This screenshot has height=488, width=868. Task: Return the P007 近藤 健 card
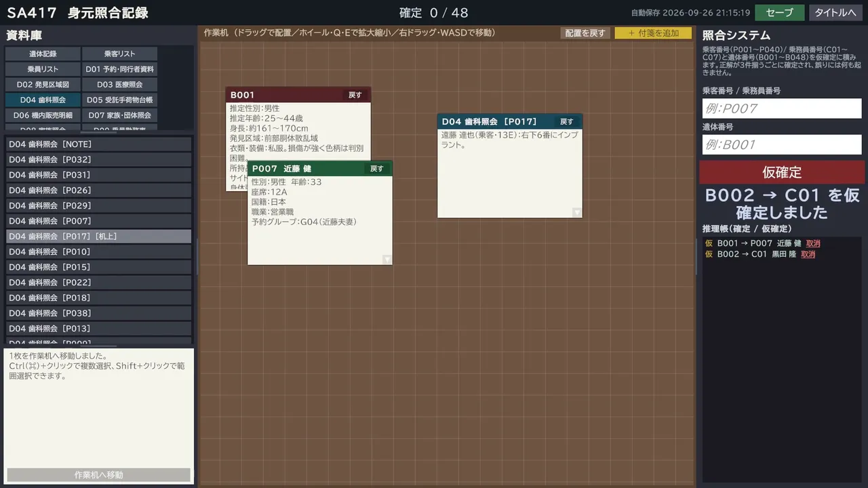(x=377, y=169)
